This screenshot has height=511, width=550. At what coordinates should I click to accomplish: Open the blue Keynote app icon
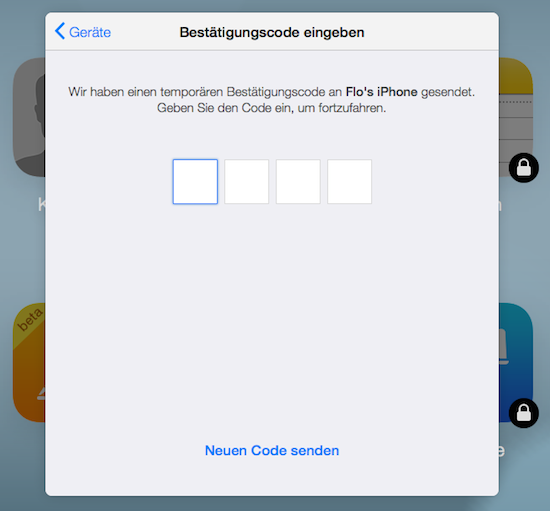click(516, 363)
